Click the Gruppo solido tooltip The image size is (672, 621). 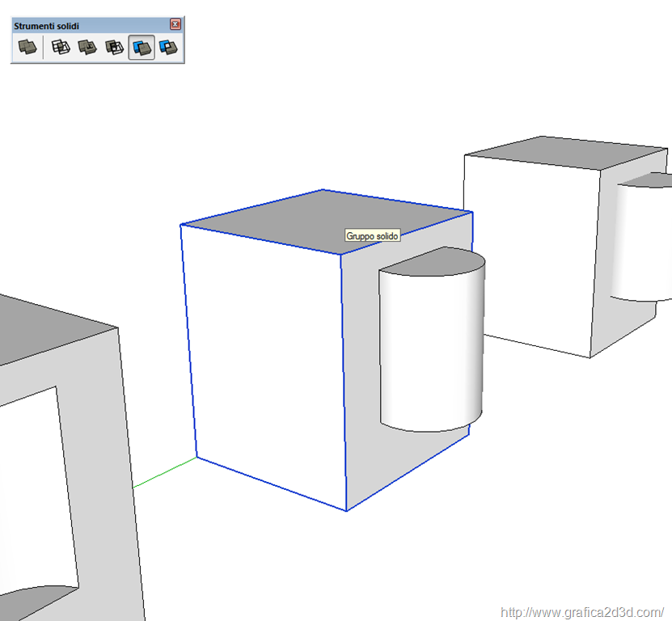click(372, 235)
